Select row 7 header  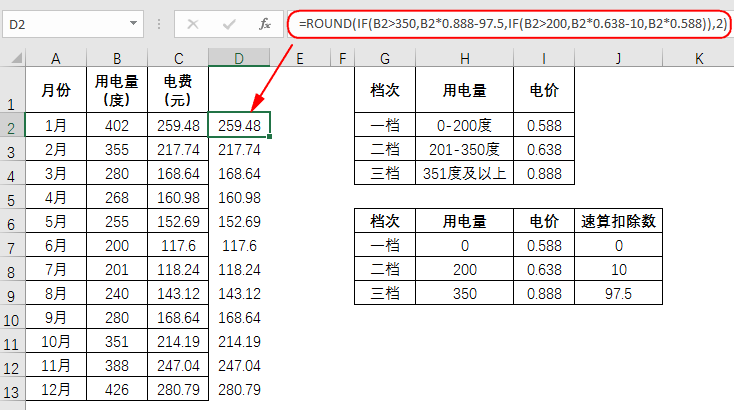pyautogui.click(x=12, y=246)
